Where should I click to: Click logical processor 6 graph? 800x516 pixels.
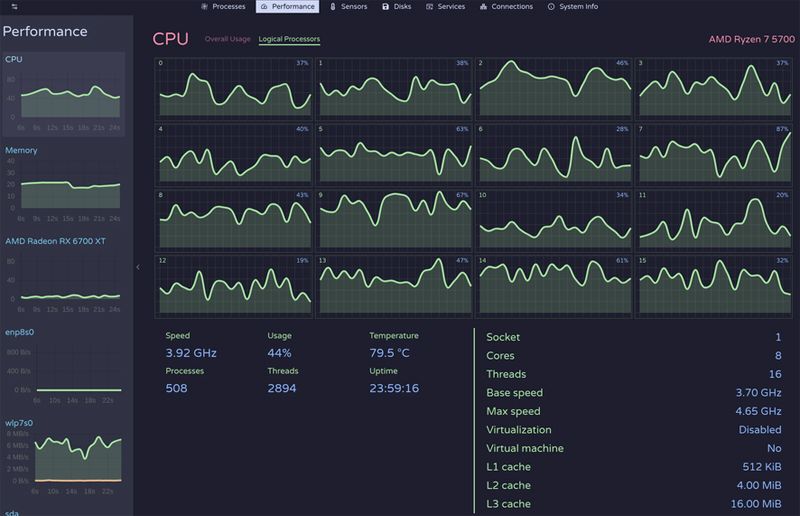554,154
